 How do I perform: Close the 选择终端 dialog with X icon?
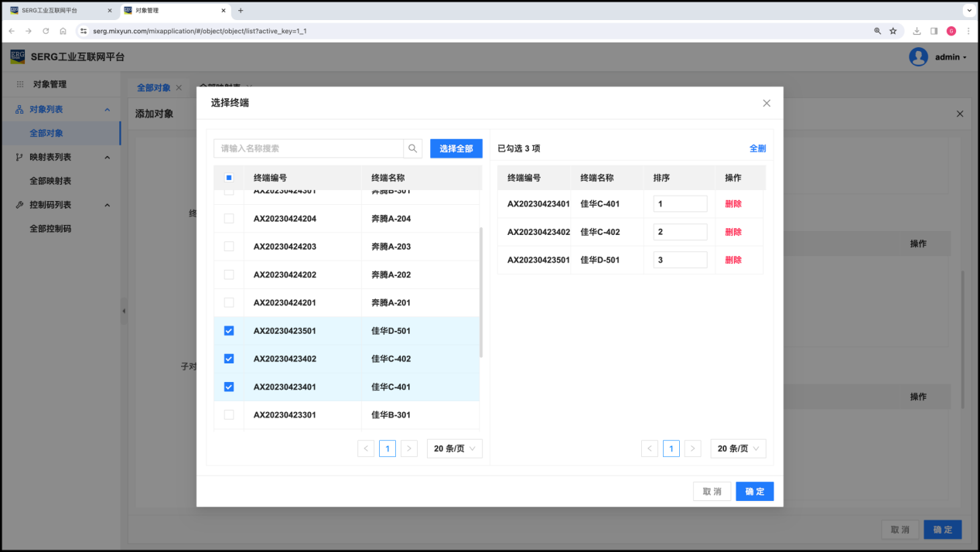click(x=767, y=103)
